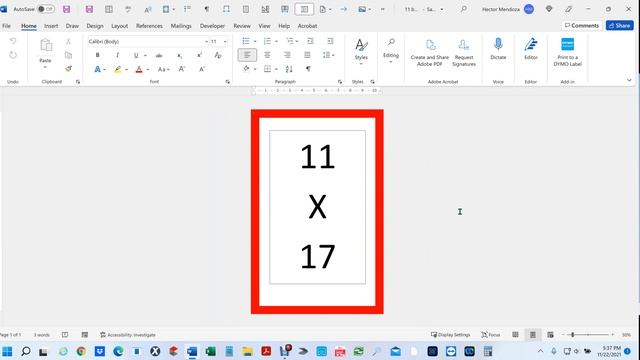Apply right text alignment
The height and width of the screenshot is (360, 640).
coord(287,55)
